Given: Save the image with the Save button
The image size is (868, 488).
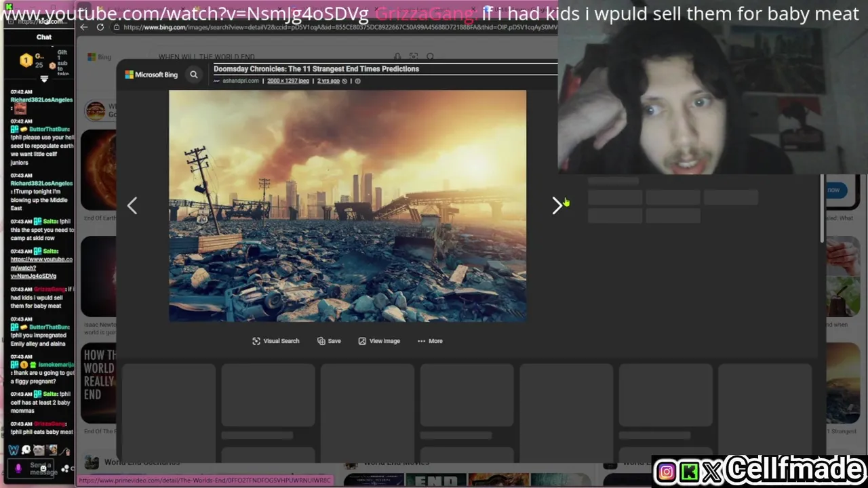Looking at the screenshot, I should point(329,341).
